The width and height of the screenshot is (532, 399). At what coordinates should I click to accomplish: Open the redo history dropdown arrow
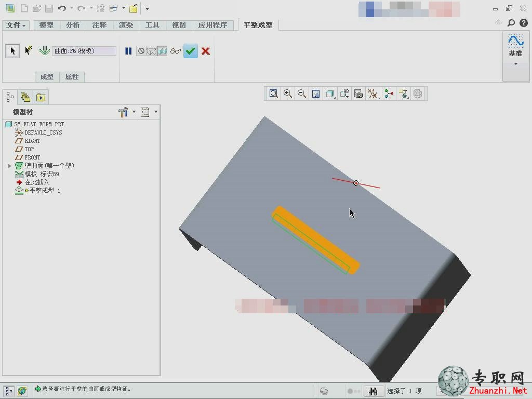pyautogui.click(x=91, y=8)
